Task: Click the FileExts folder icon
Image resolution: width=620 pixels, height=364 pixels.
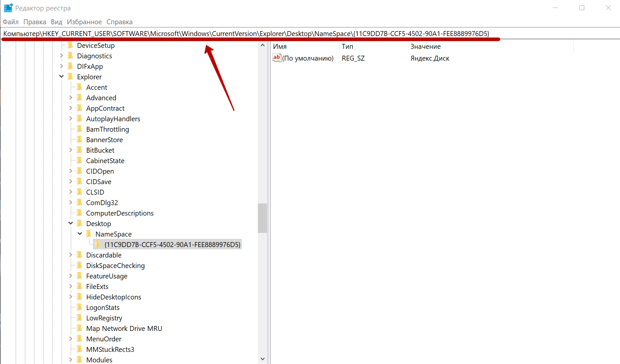Action: click(79, 286)
